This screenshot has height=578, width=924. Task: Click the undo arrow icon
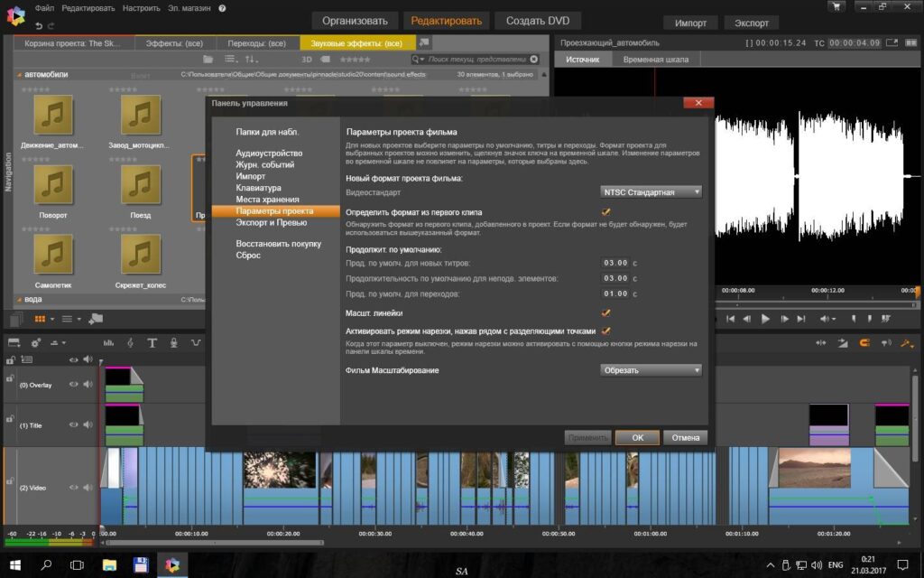39,25
